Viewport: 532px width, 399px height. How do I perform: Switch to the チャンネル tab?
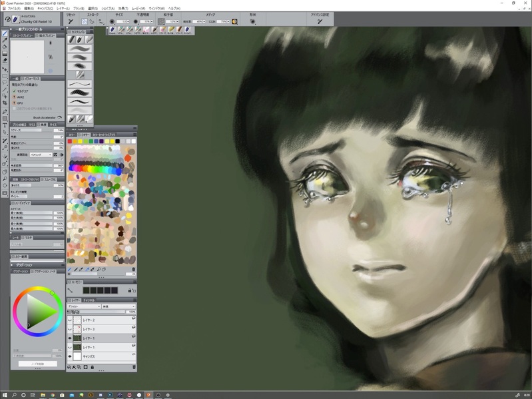(x=89, y=300)
